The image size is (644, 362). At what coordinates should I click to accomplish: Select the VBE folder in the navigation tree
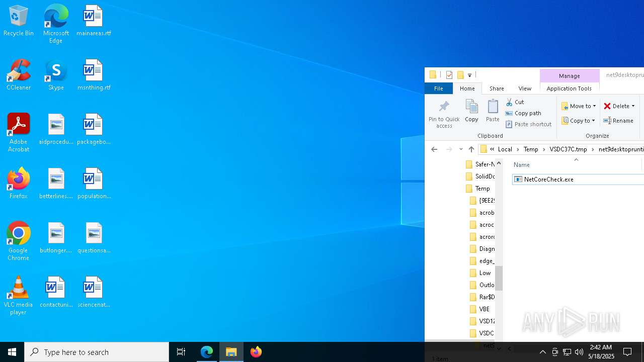(x=479, y=309)
